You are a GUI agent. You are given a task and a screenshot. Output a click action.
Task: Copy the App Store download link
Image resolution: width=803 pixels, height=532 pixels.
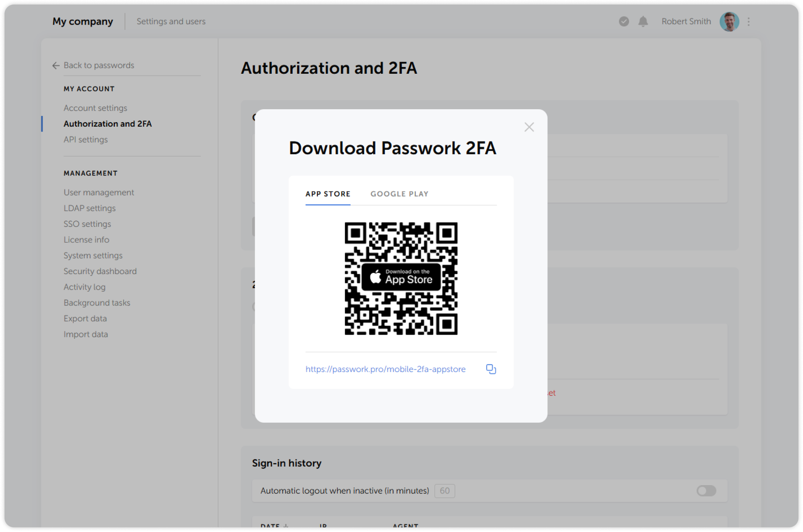click(491, 369)
